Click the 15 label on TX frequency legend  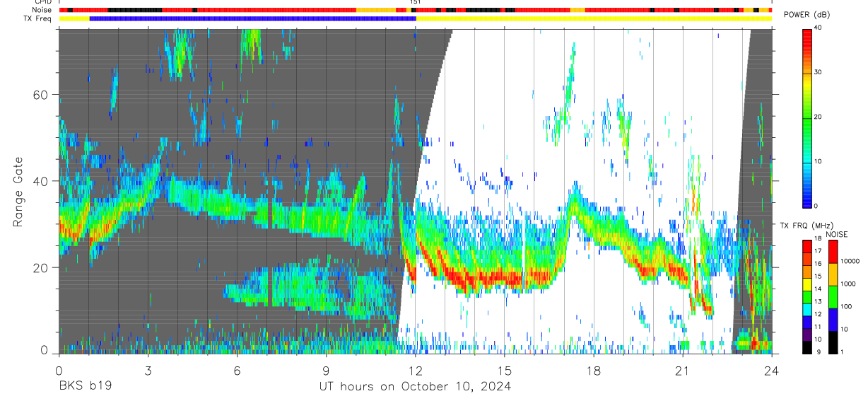pyautogui.click(x=819, y=277)
